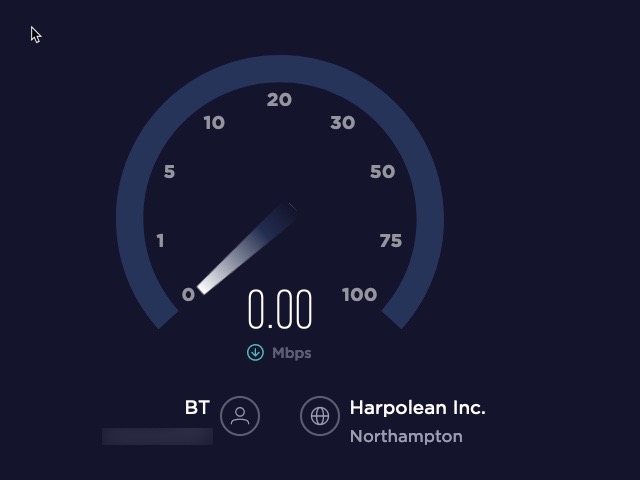Click the 1 mark on the gauge
This screenshot has height=480, width=640.
click(160, 241)
